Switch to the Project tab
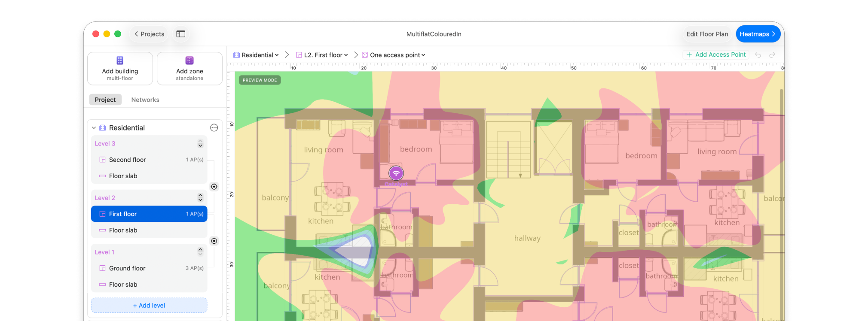 (105, 100)
